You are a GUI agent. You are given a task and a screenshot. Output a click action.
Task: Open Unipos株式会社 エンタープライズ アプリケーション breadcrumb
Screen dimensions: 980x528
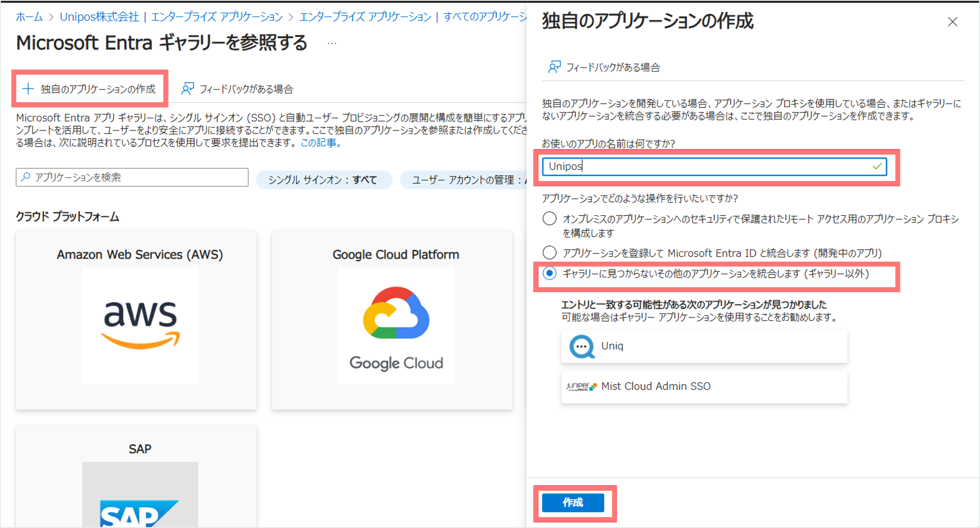pyautogui.click(x=171, y=17)
